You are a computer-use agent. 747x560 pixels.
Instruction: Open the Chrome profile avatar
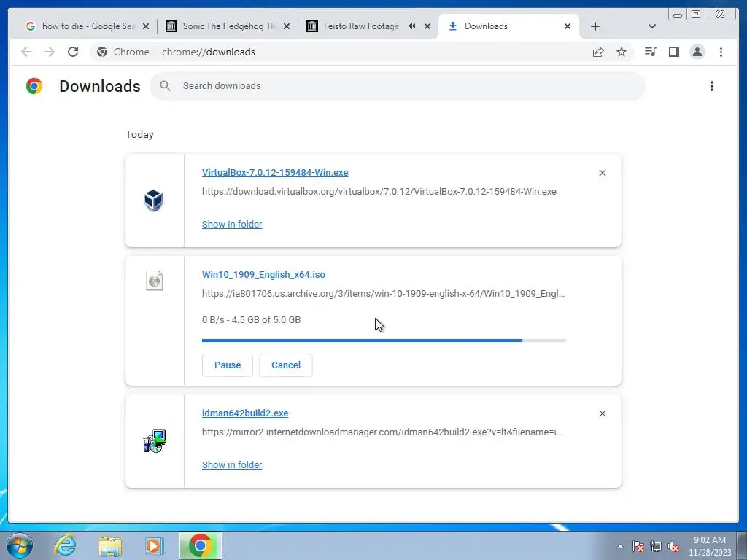[697, 52]
